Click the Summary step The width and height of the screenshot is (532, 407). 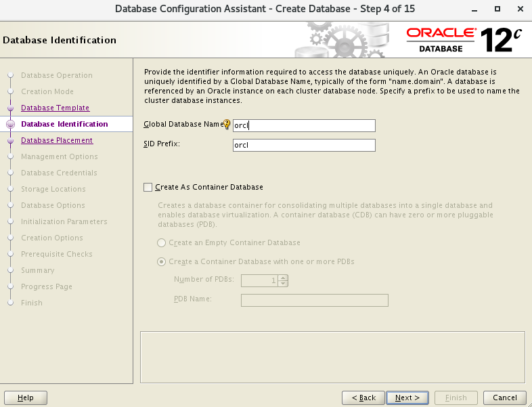coord(38,271)
